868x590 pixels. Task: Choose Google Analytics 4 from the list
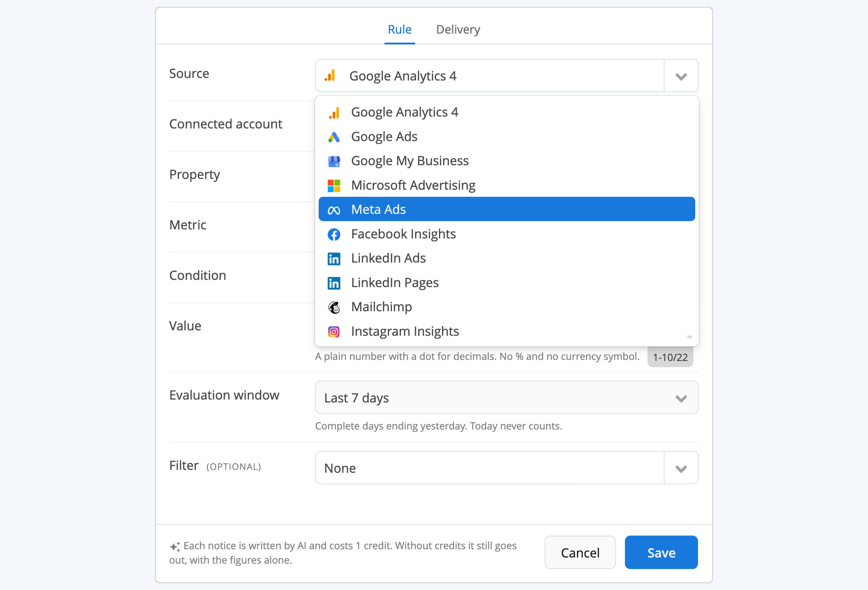point(507,112)
